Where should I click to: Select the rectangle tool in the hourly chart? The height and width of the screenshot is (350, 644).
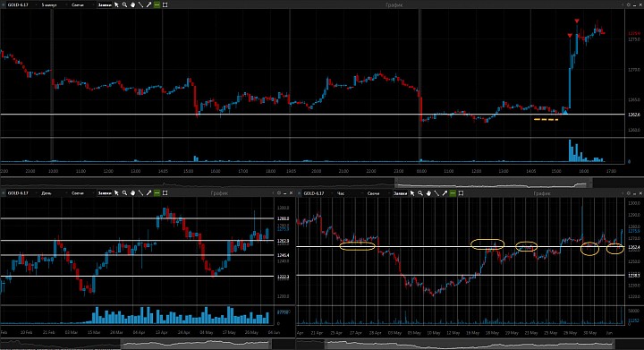click(461, 193)
